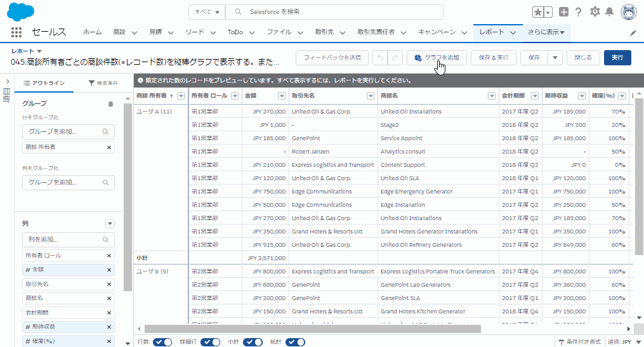Switch to the アウトライン tab
644x347 pixels.
pyautogui.click(x=44, y=83)
